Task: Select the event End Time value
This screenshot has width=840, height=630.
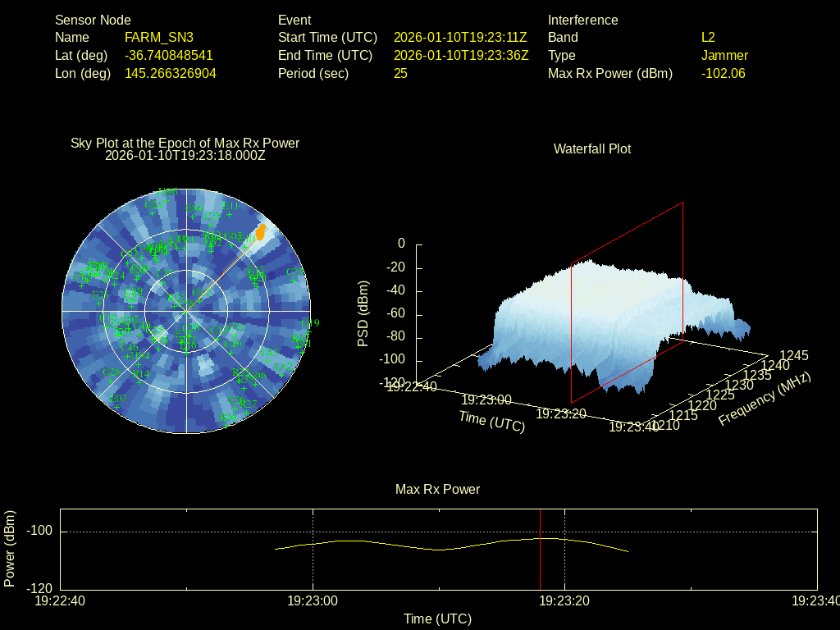Action: (x=460, y=56)
